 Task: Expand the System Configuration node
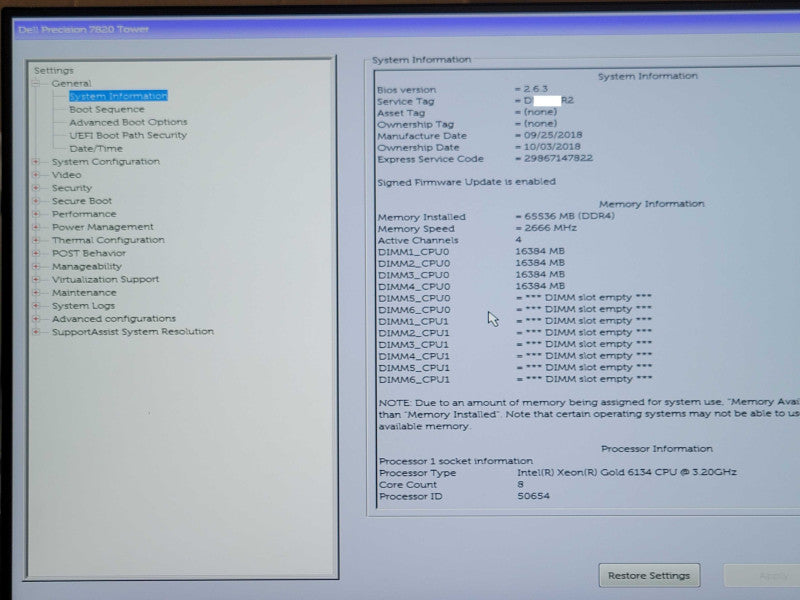(x=36, y=162)
